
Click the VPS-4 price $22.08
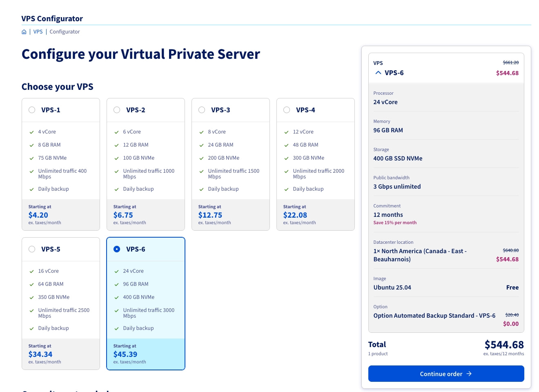click(x=295, y=215)
